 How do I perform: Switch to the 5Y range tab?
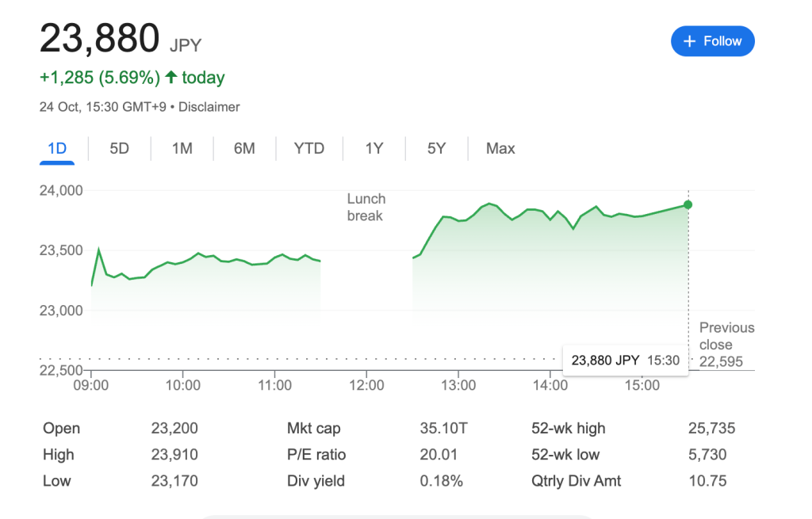[436, 149]
